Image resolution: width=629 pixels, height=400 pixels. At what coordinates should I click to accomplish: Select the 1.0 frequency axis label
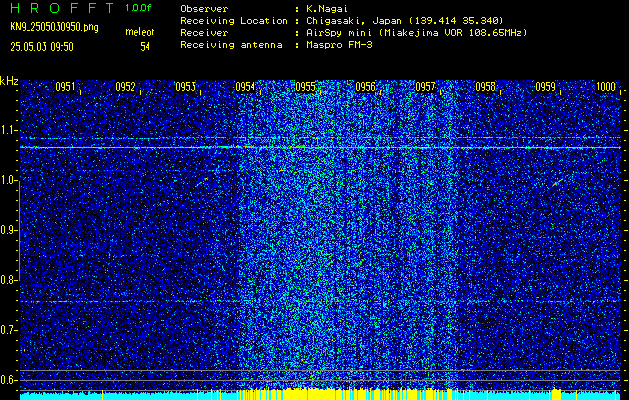pyautogui.click(x=9, y=180)
